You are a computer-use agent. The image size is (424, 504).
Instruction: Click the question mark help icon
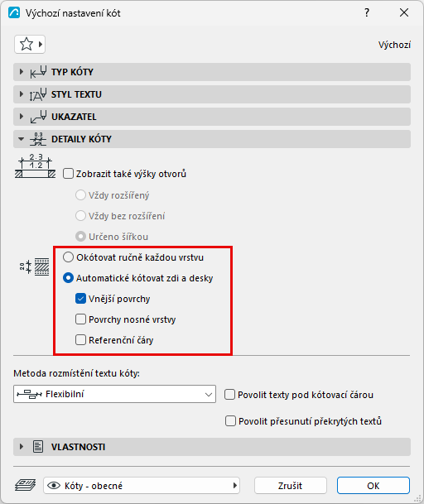click(367, 13)
